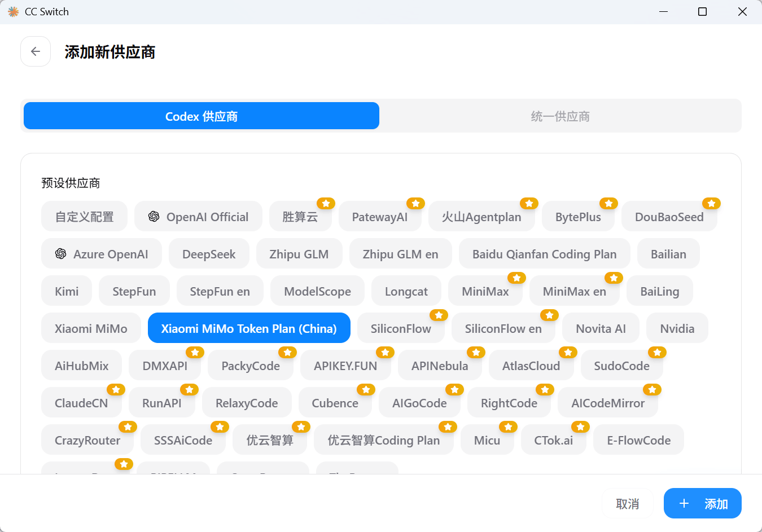Close the CC Switch window
Viewport: 762px width, 532px height.
pos(742,12)
